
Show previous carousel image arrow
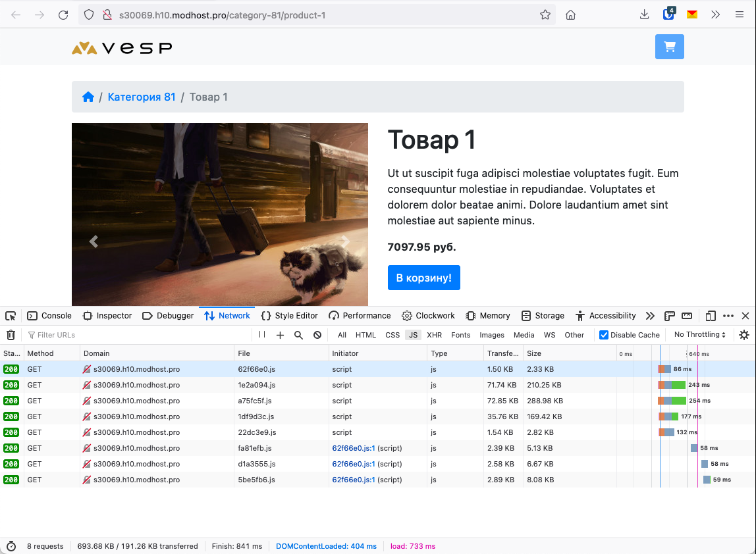[x=94, y=241]
